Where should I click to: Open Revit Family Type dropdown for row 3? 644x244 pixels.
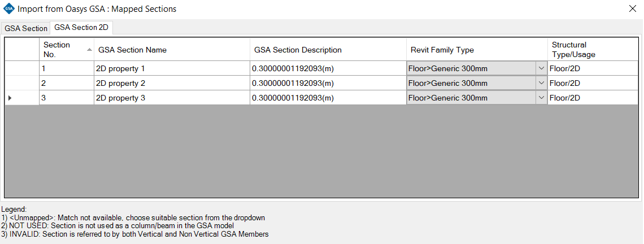(x=541, y=98)
